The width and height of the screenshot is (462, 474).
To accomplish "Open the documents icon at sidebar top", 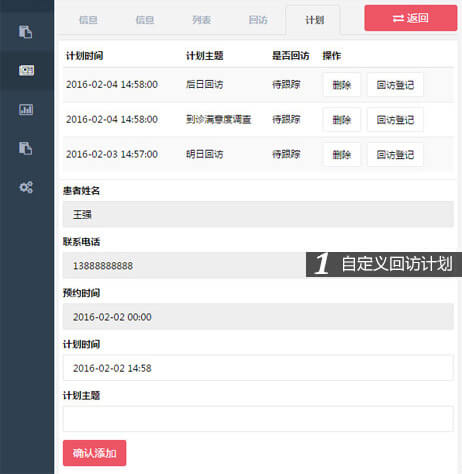I will pos(26,32).
